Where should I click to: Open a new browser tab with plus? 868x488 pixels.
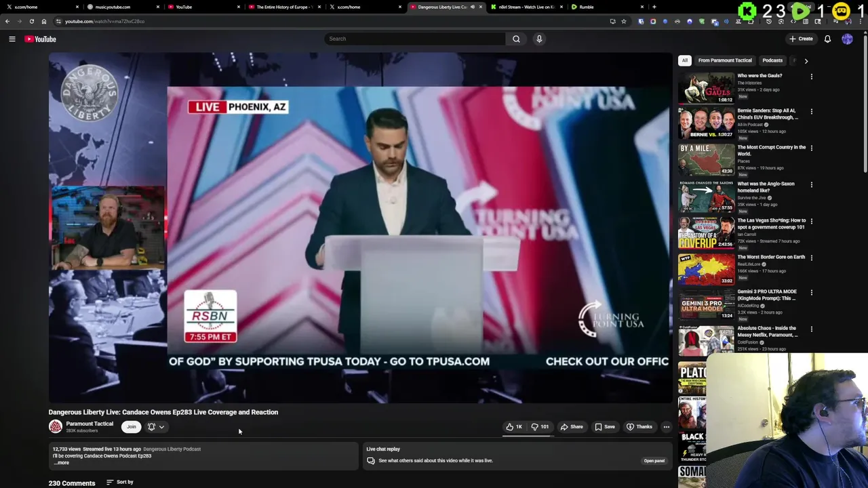click(x=654, y=7)
